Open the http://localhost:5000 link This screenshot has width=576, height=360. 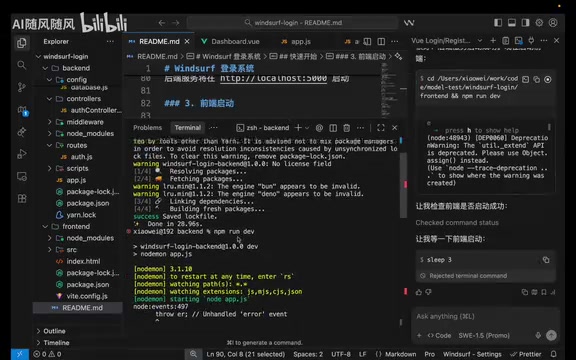273,78
